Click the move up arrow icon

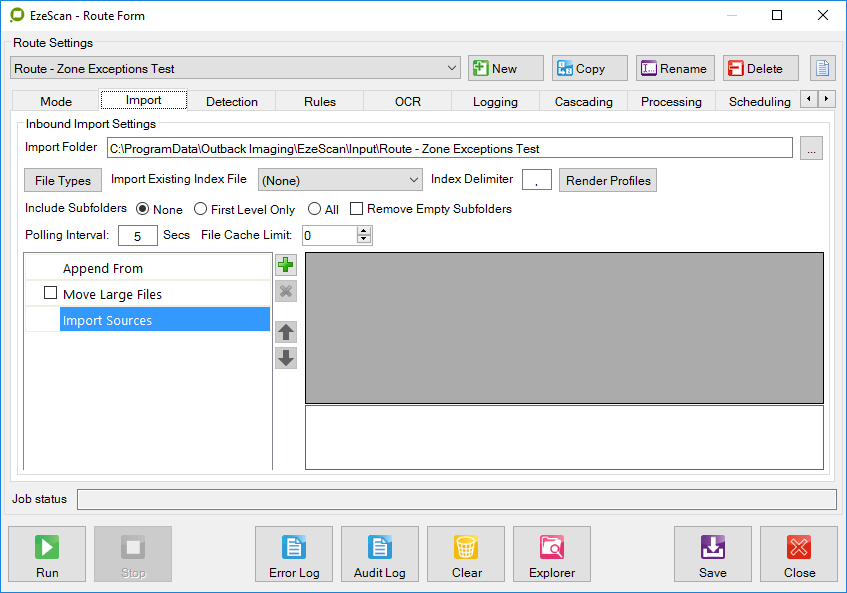[286, 333]
